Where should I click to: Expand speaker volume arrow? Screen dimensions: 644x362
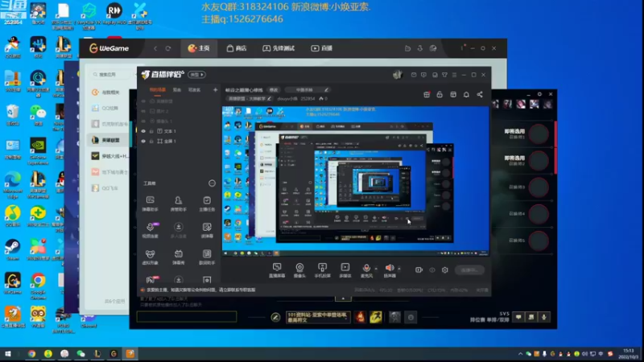pyautogui.click(x=398, y=269)
